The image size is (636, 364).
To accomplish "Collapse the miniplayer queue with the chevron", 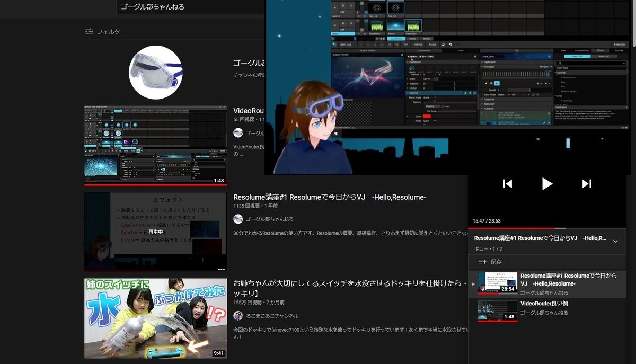I will [615, 241].
